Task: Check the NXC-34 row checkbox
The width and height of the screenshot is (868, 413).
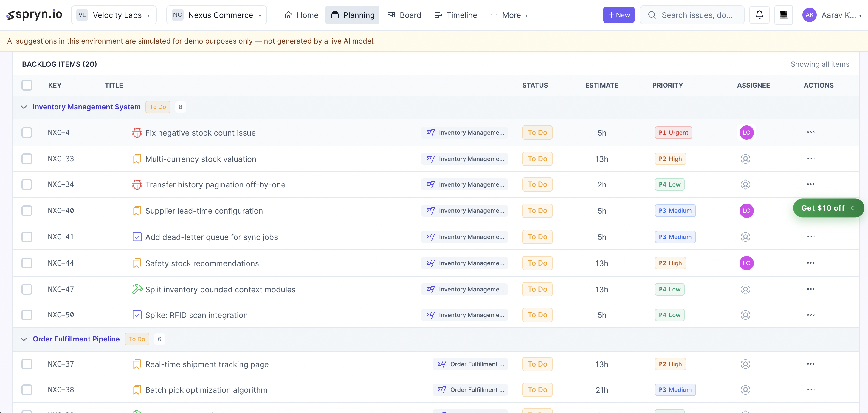Action: tap(27, 185)
